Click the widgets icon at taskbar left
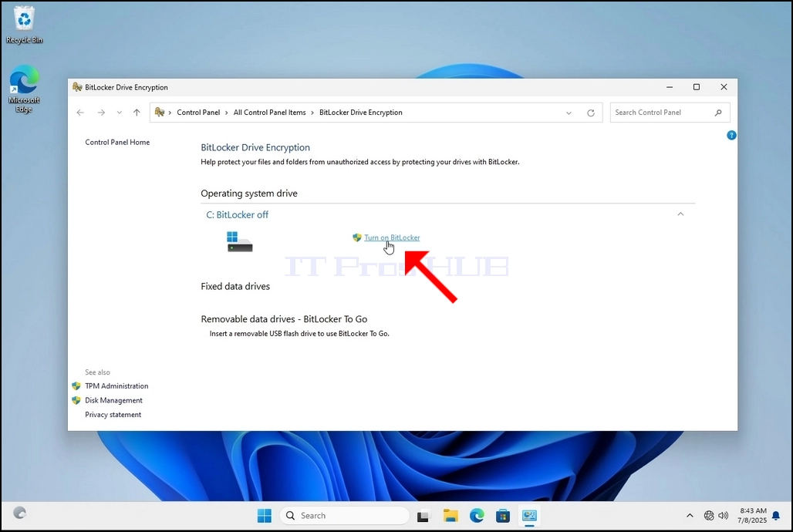This screenshot has width=793, height=532. [20, 513]
